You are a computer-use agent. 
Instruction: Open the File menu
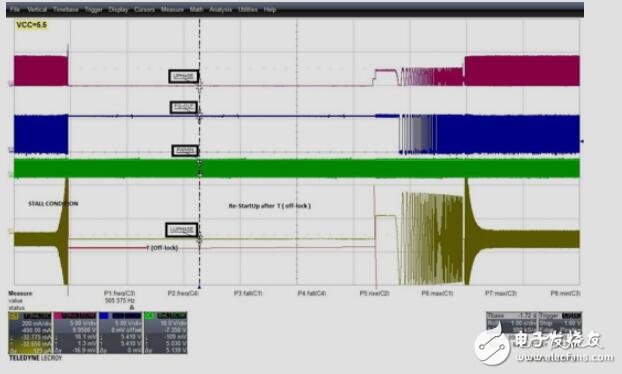pos(15,9)
